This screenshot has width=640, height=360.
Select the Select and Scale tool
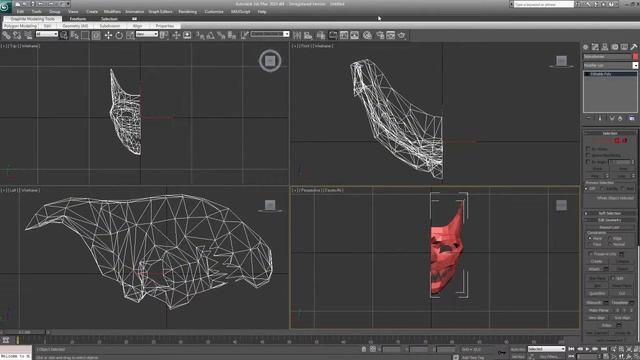[130, 36]
